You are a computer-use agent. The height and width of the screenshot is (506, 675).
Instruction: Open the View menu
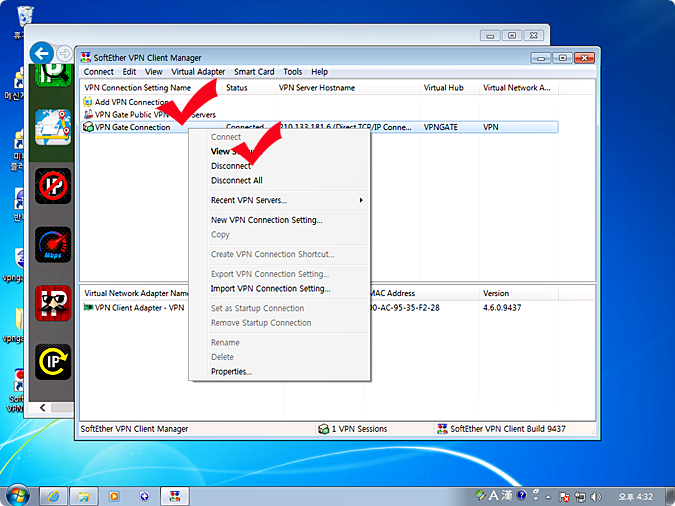pyautogui.click(x=154, y=72)
